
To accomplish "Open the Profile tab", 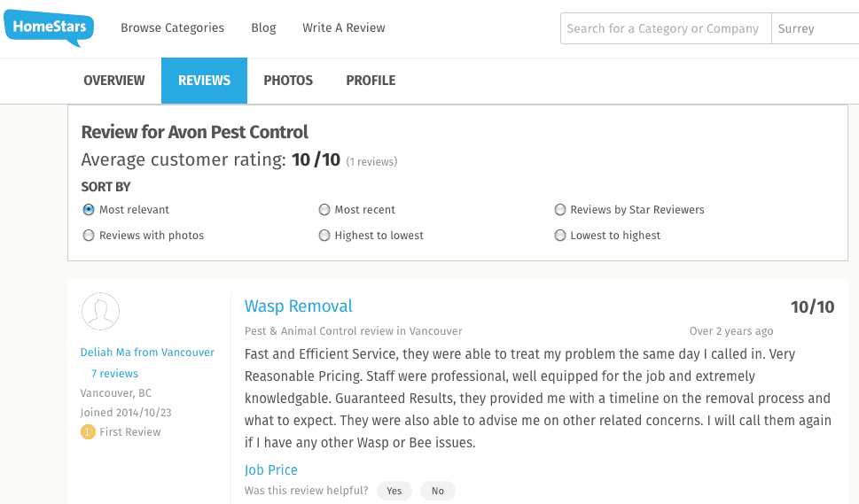I will [371, 81].
